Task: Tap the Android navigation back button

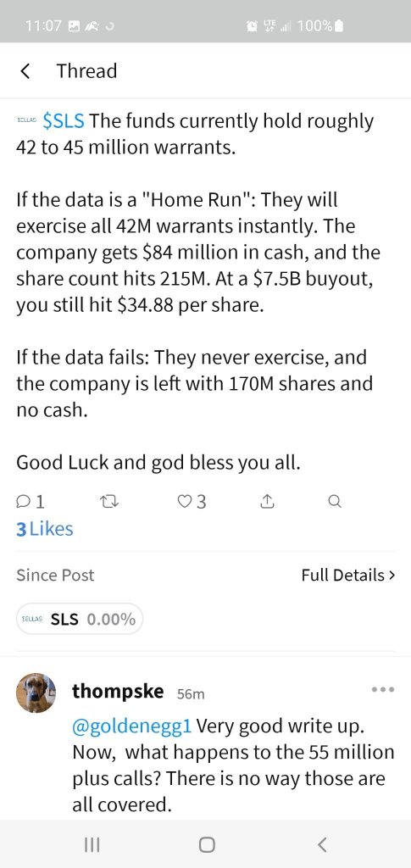Action: (323, 845)
